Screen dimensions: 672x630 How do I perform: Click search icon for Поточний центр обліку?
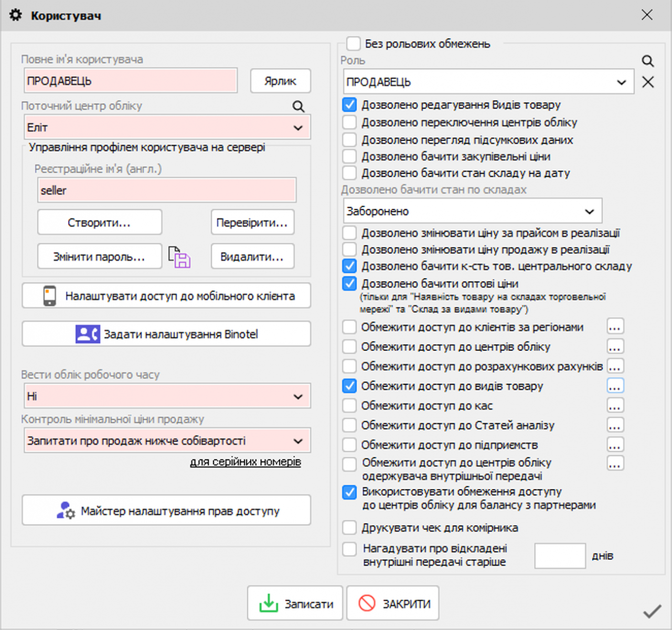point(298,107)
